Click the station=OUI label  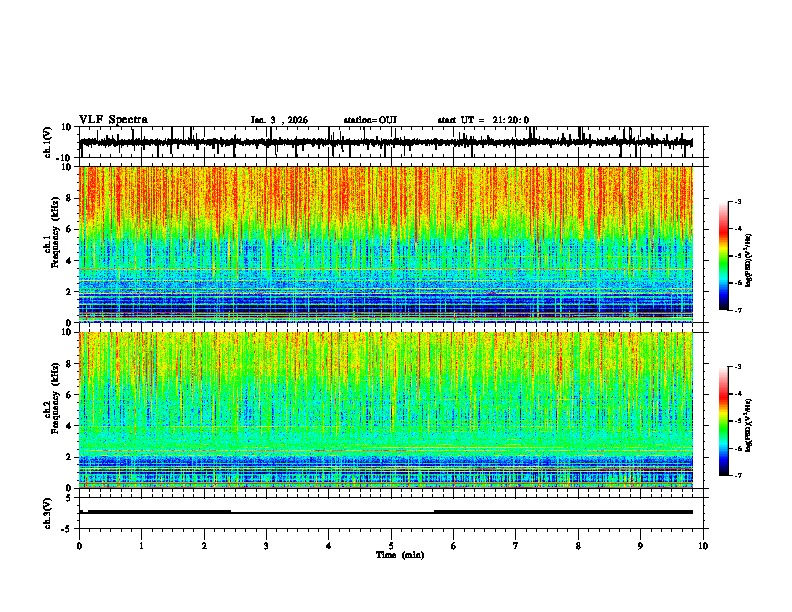click(x=370, y=120)
